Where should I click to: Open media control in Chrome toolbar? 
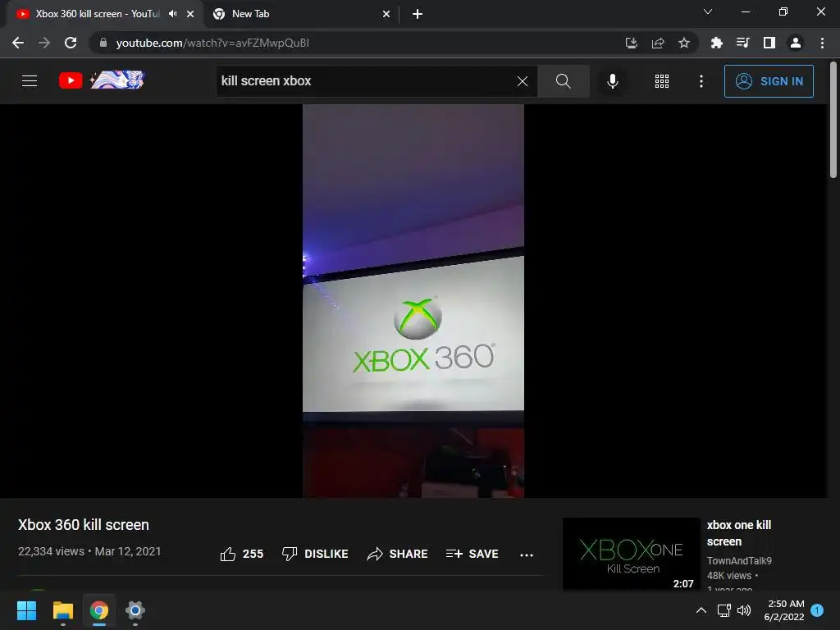(x=743, y=43)
